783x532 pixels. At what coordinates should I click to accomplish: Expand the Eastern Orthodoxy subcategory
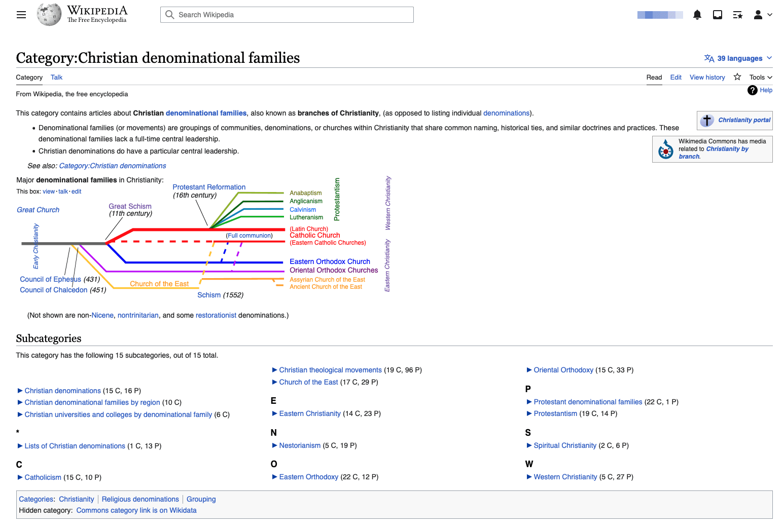tap(275, 477)
